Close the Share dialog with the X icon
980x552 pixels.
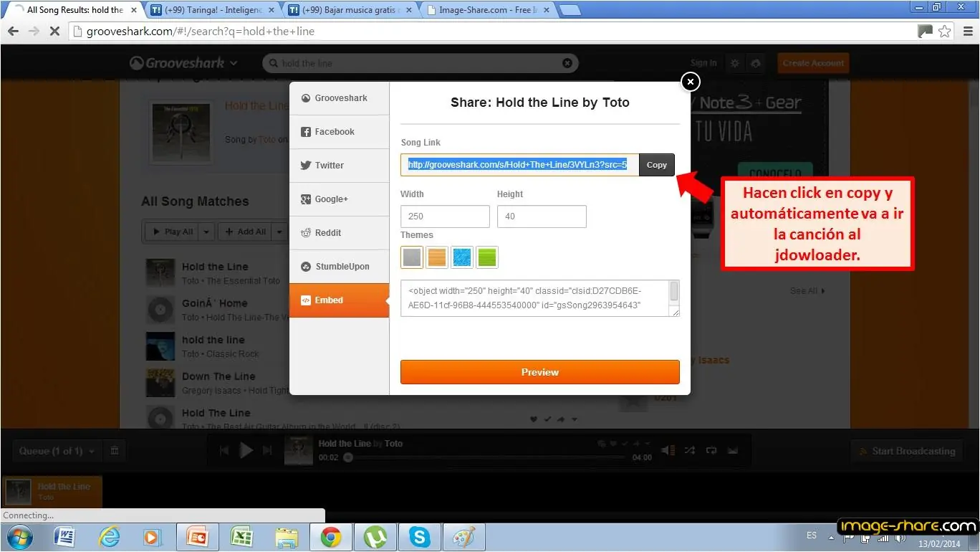point(690,82)
